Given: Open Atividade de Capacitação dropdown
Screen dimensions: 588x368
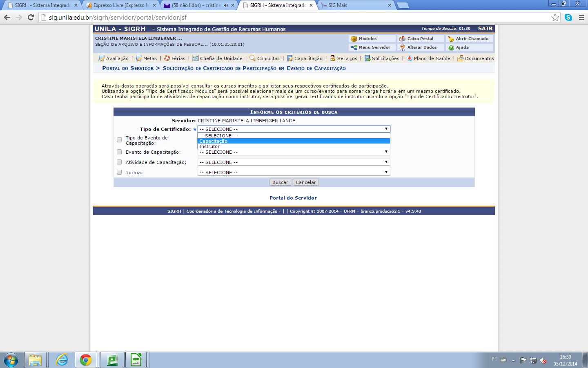Looking at the screenshot, I should 294,162.
